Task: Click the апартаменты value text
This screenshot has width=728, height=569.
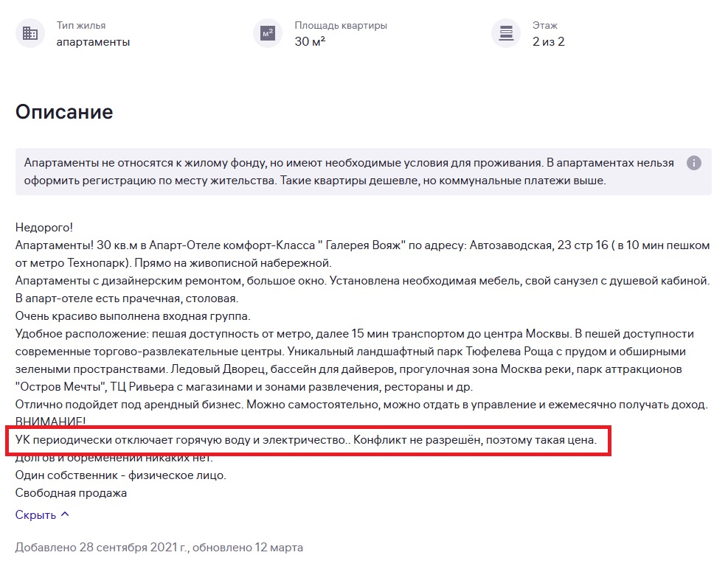Action: click(x=93, y=42)
